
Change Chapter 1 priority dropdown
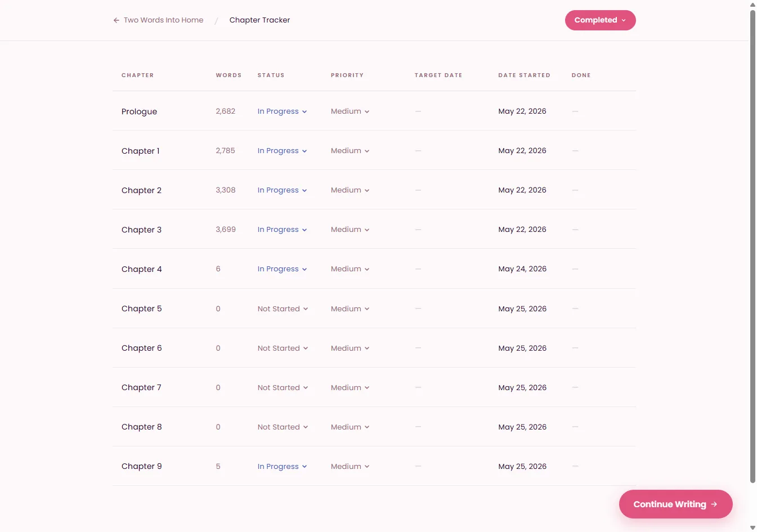pos(350,151)
